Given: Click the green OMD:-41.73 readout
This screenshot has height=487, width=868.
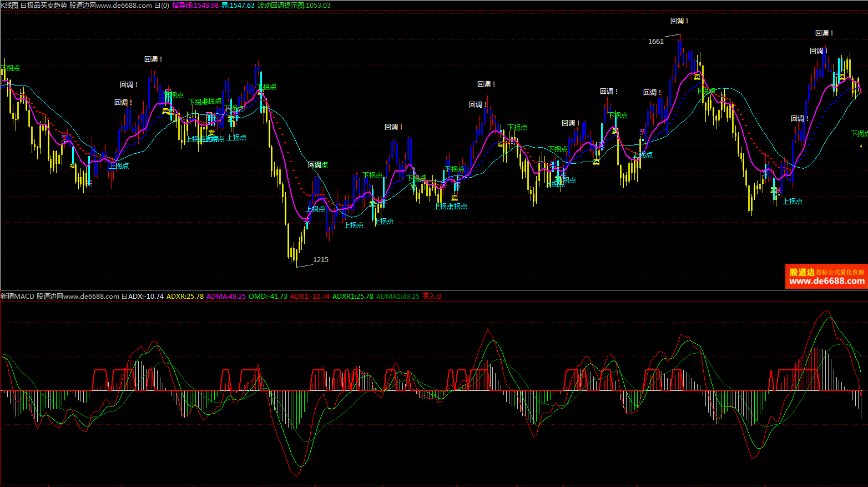Looking at the screenshot, I should pyautogui.click(x=268, y=297).
